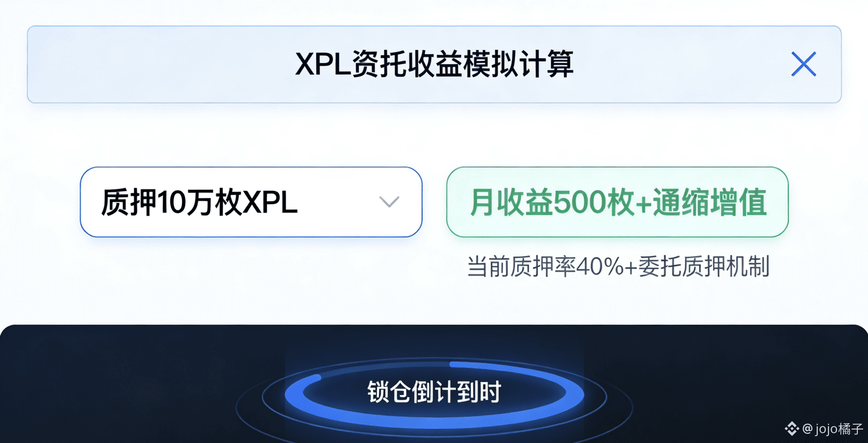868x443 pixels.
Task: Tap the 锁仓倒计到时 countdown label
Action: coord(434,392)
